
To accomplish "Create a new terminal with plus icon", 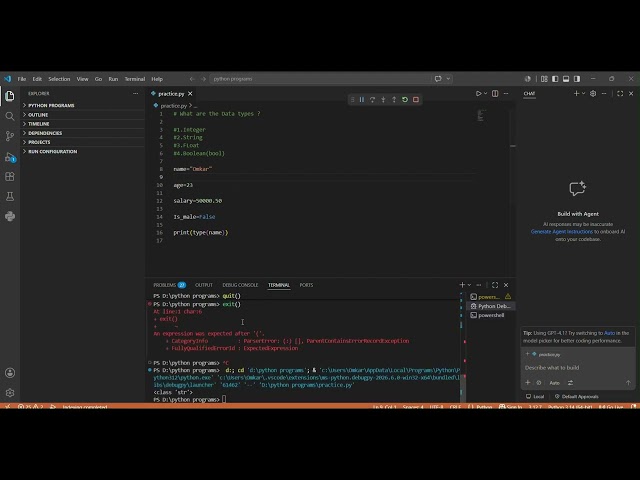I will [462, 285].
